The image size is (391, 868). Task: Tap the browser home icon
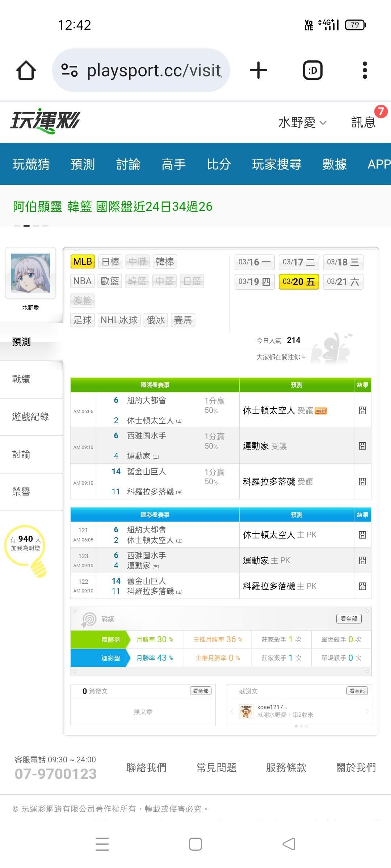coord(26,70)
